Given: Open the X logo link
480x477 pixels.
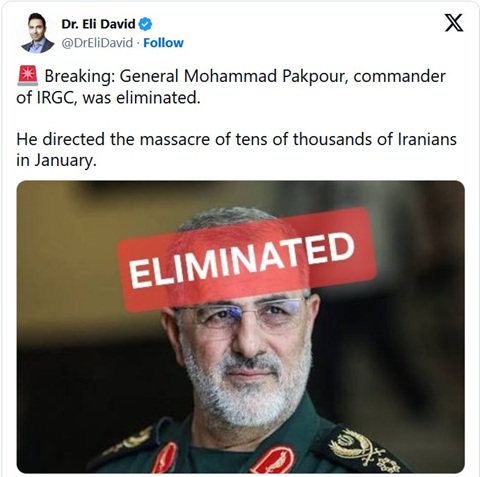Looking at the screenshot, I should (x=454, y=23).
